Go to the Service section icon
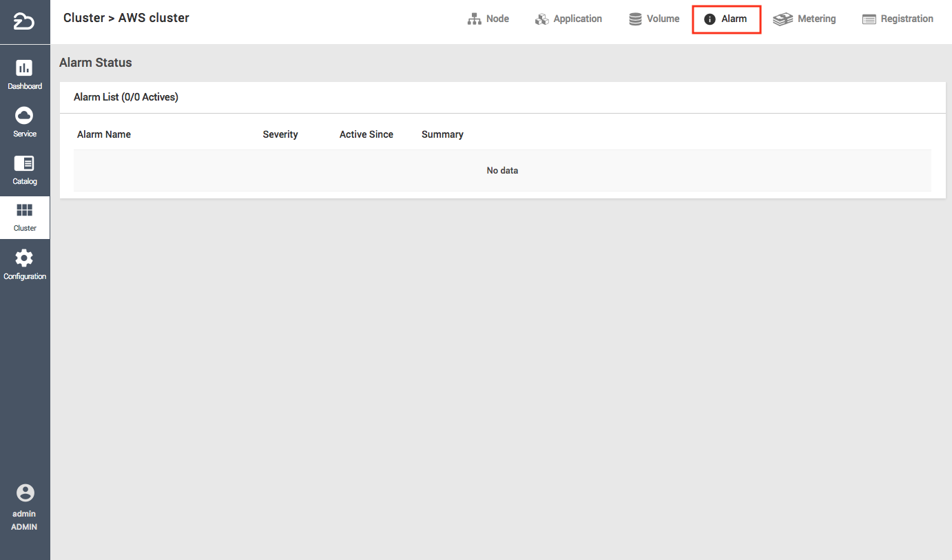The image size is (952, 560). (x=24, y=116)
